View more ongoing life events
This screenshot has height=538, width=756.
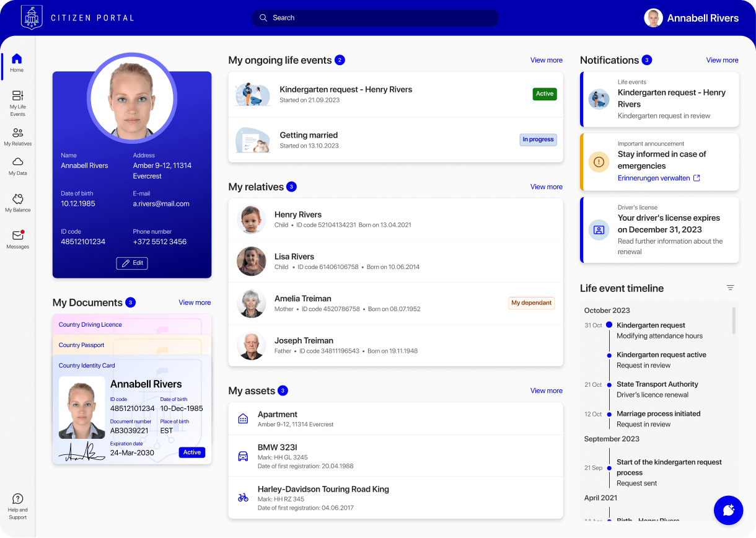(x=547, y=60)
